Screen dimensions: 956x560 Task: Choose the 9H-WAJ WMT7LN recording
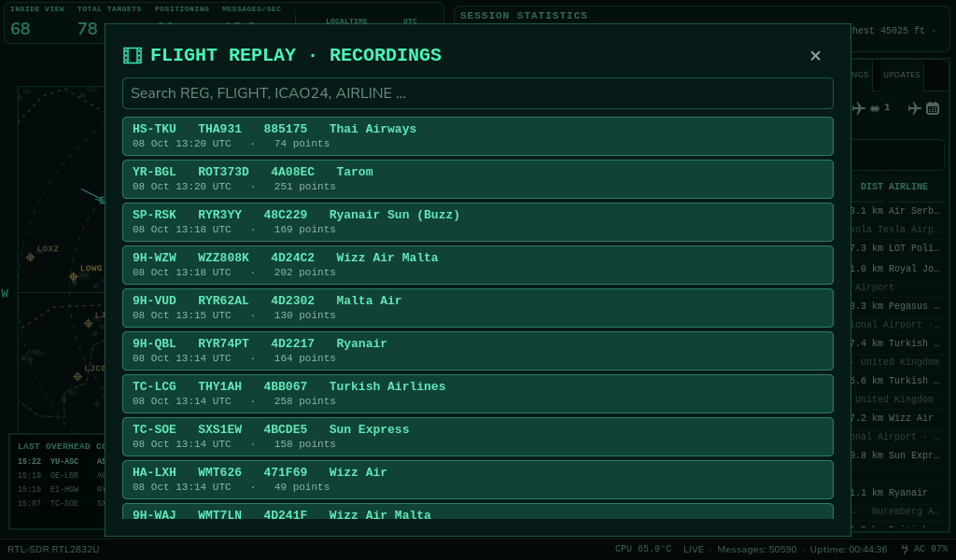[477, 511]
